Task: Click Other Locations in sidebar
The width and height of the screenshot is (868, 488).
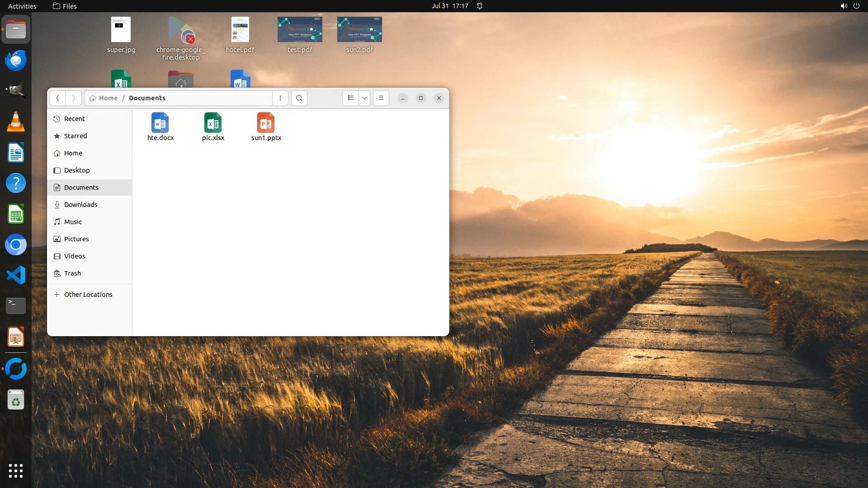Action: click(x=88, y=295)
